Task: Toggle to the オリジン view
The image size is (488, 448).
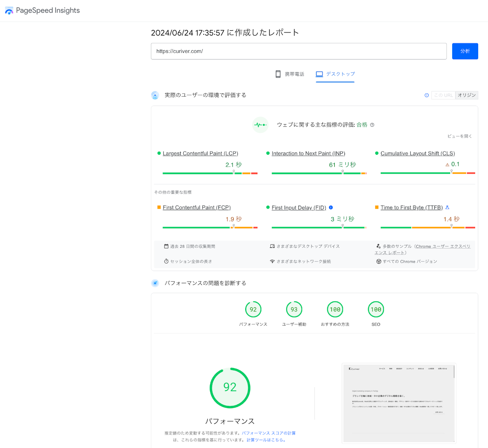Action: pos(467,95)
